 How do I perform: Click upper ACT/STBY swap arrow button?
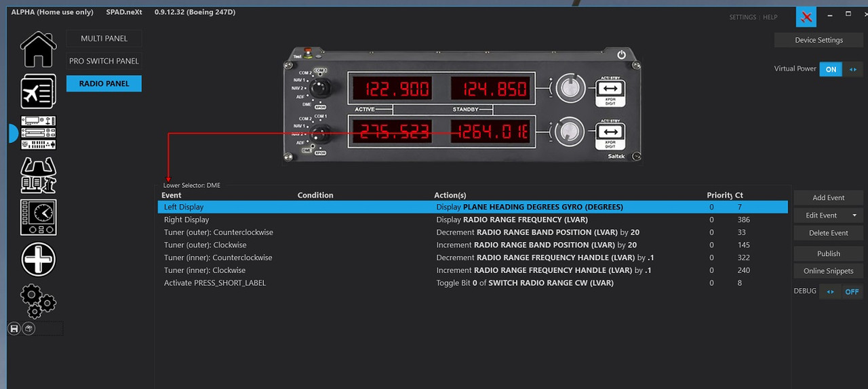pos(610,88)
